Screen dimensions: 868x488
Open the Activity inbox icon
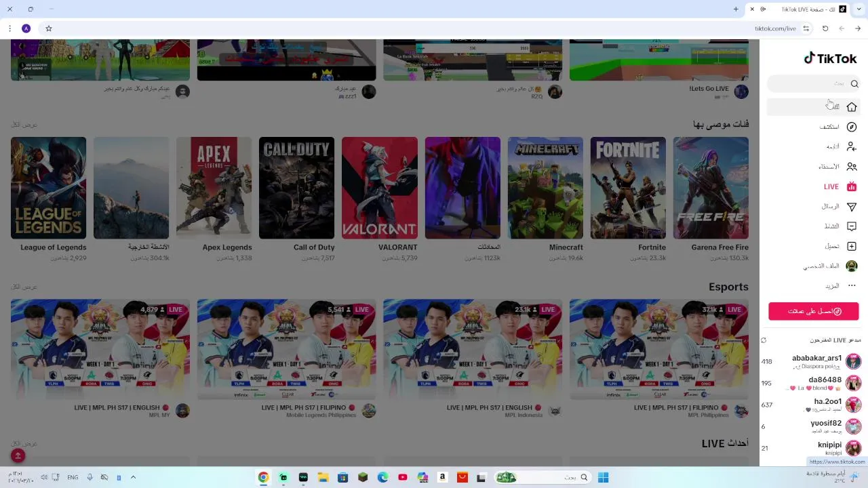click(x=852, y=226)
